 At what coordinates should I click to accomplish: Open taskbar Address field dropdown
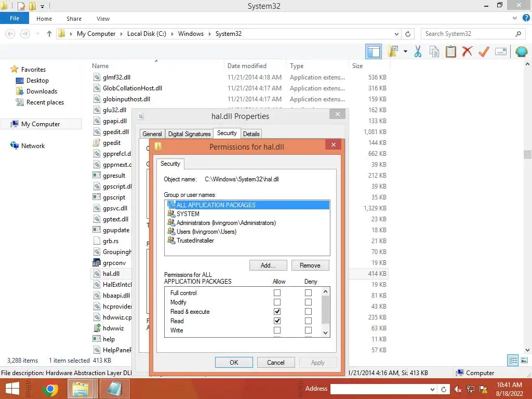(x=432, y=389)
